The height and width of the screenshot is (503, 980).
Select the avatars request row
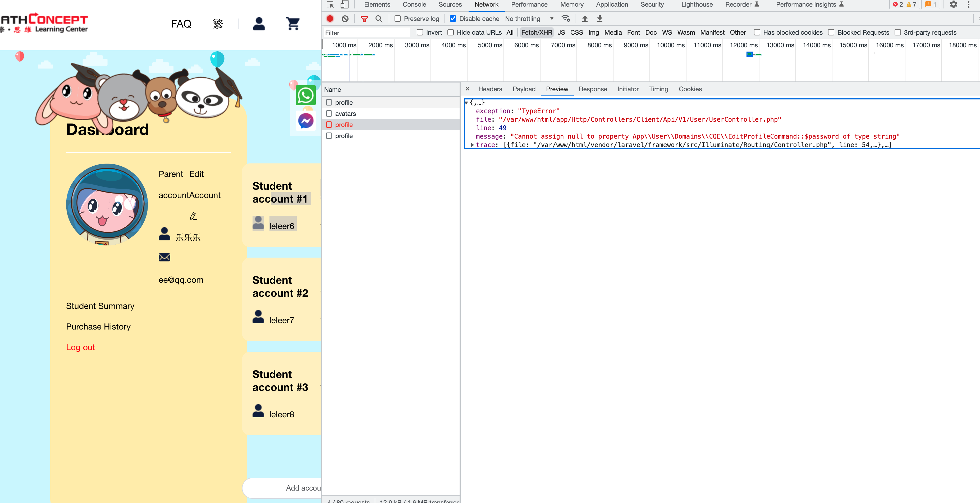click(x=390, y=113)
